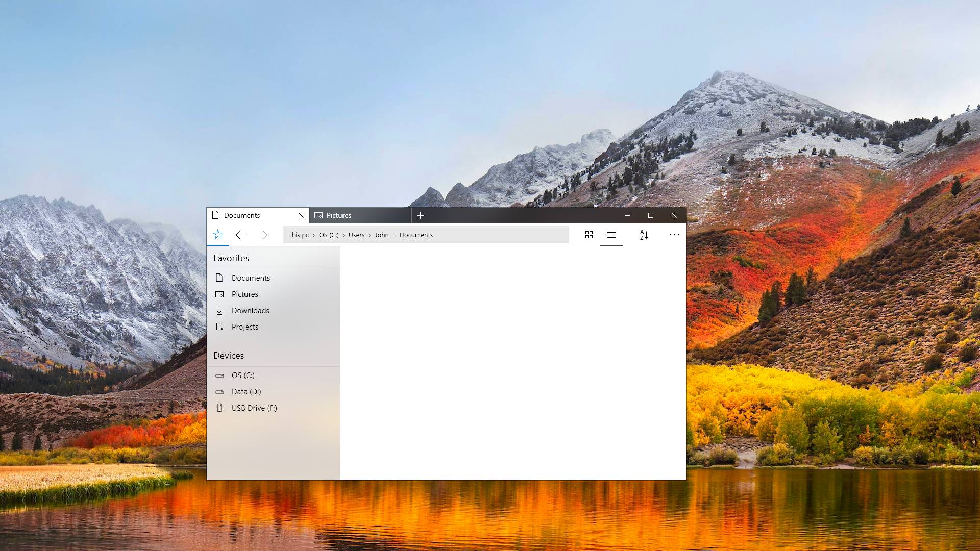Switch to grid view layout
Viewport: 980px width, 551px height.
tap(589, 235)
